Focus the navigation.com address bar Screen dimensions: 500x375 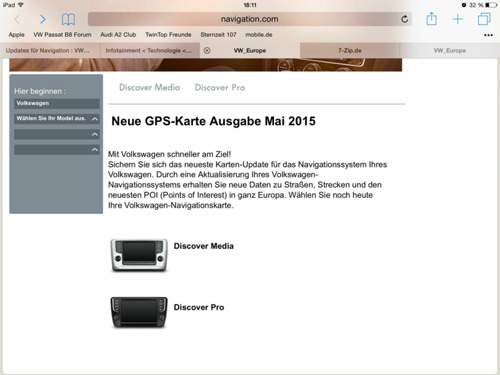coord(250,19)
